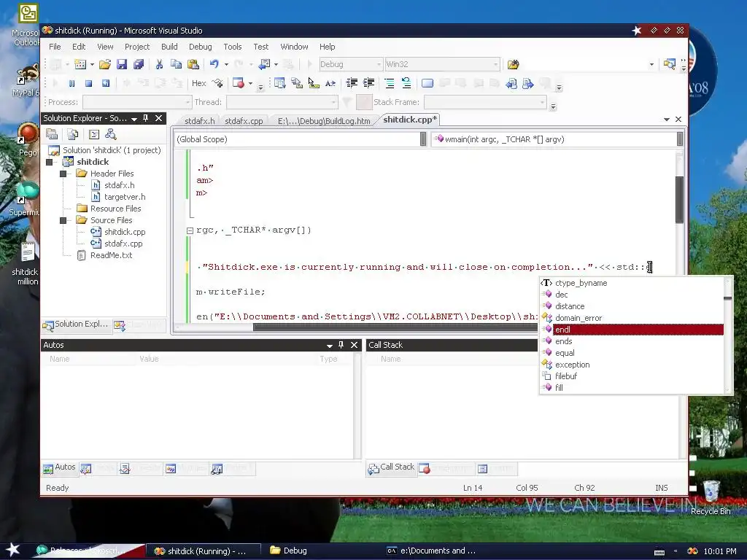Save the current file with floppy icon

[x=122, y=64]
